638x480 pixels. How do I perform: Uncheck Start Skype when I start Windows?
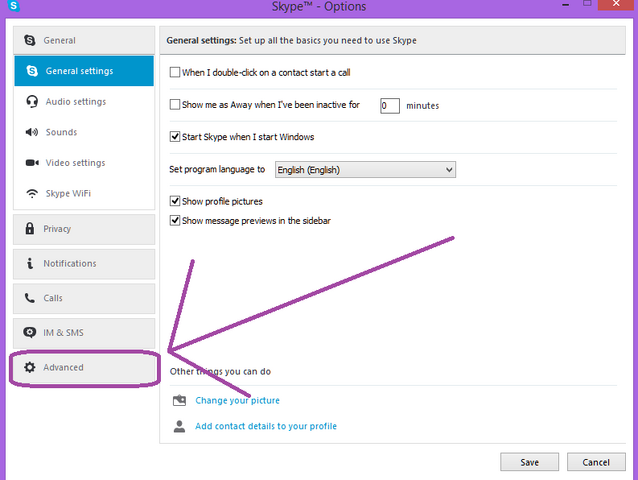click(175, 137)
